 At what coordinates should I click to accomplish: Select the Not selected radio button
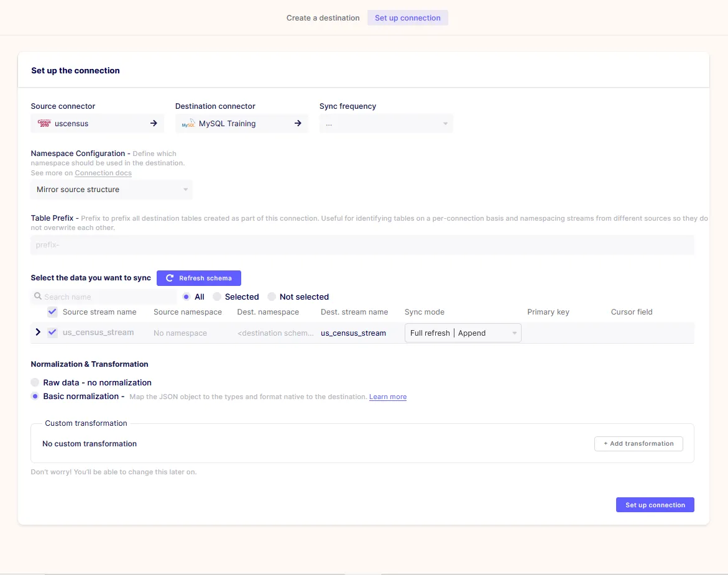point(272,297)
